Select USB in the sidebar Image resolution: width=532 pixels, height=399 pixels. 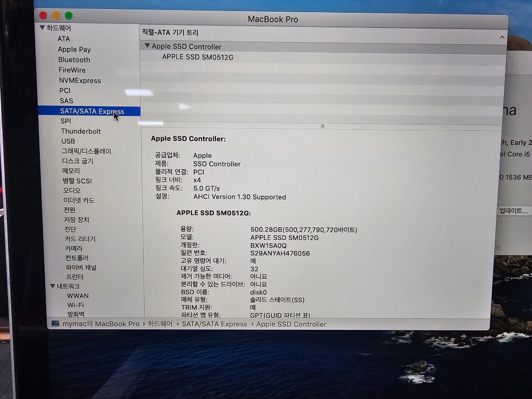[68, 141]
